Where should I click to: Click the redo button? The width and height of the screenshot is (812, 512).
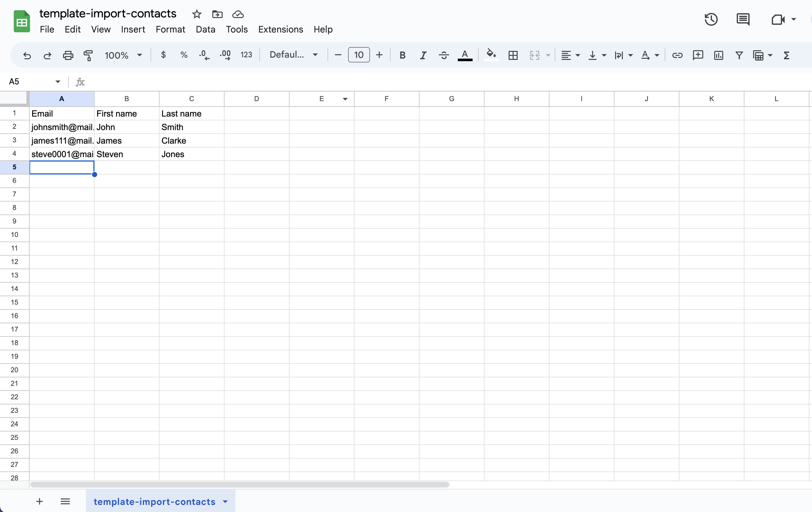(x=47, y=55)
